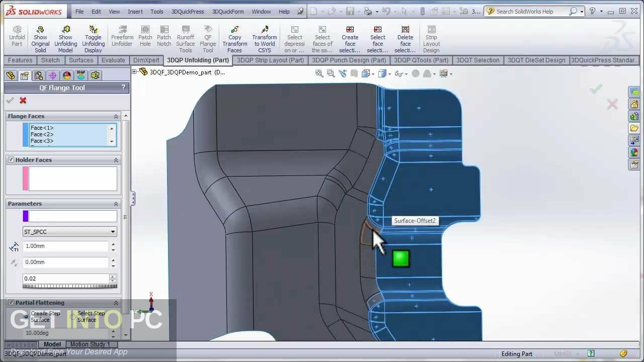Toggle the Partial Flattening checkbox

click(x=11, y=303)
